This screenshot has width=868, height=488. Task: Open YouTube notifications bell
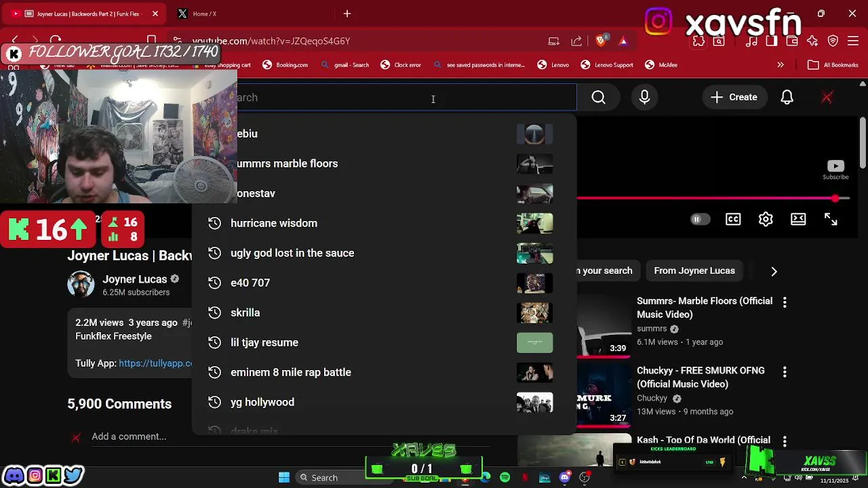tap(787, 98)
